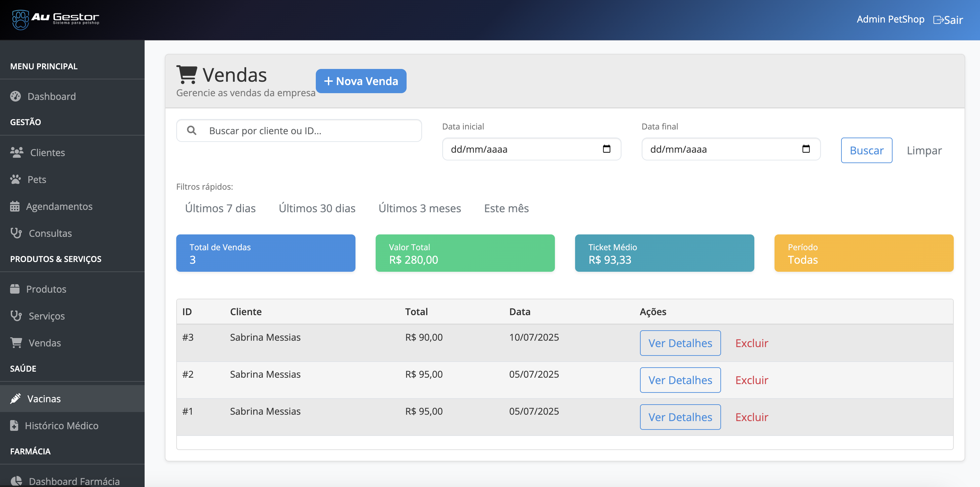View details of sale #1
The height and width of the screenshot is (487, 980).
pyautogui.click(x=680, y=417)
